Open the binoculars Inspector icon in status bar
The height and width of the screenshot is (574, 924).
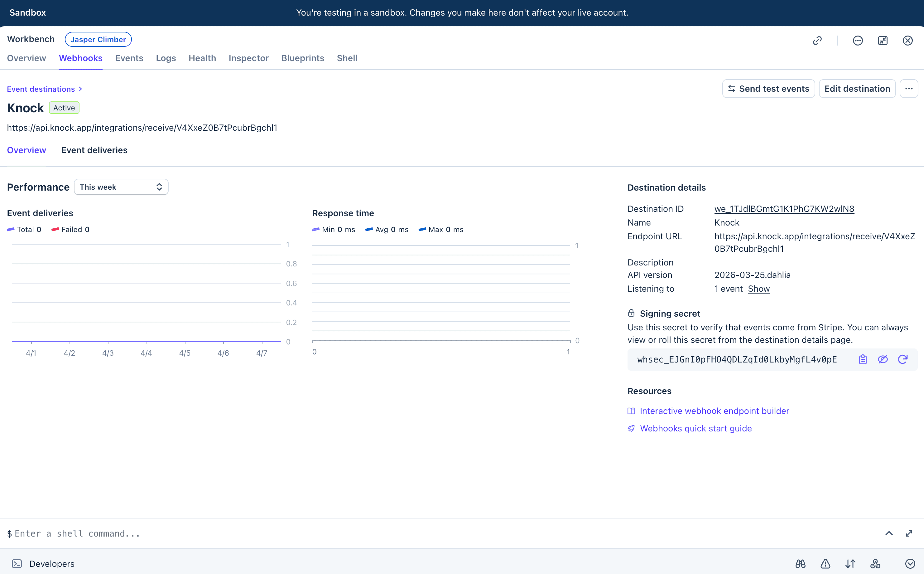coord(800,564)
